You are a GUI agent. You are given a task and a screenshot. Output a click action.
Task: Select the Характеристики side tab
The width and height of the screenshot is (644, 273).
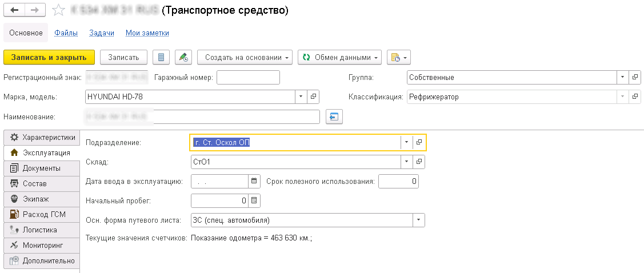(41, 138)
